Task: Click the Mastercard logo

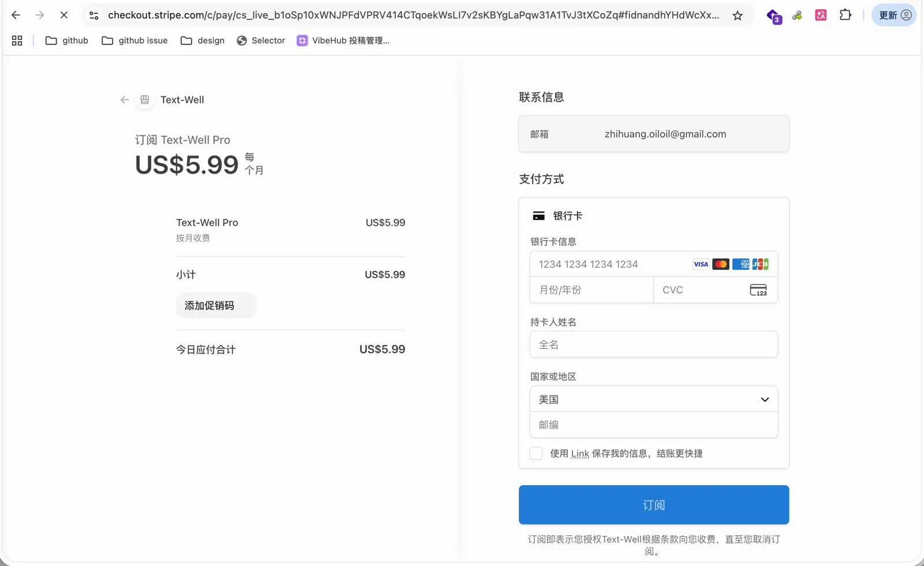Action: [721, 264]
